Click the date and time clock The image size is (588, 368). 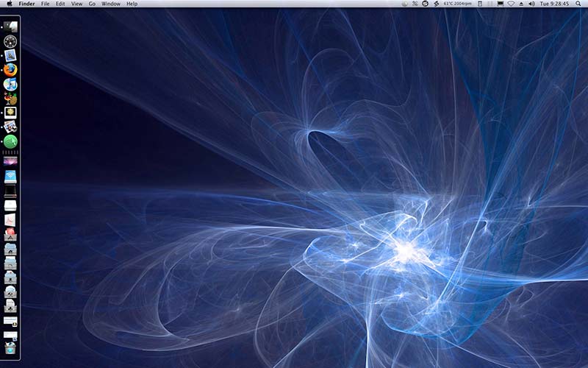[x=554, y=4]
